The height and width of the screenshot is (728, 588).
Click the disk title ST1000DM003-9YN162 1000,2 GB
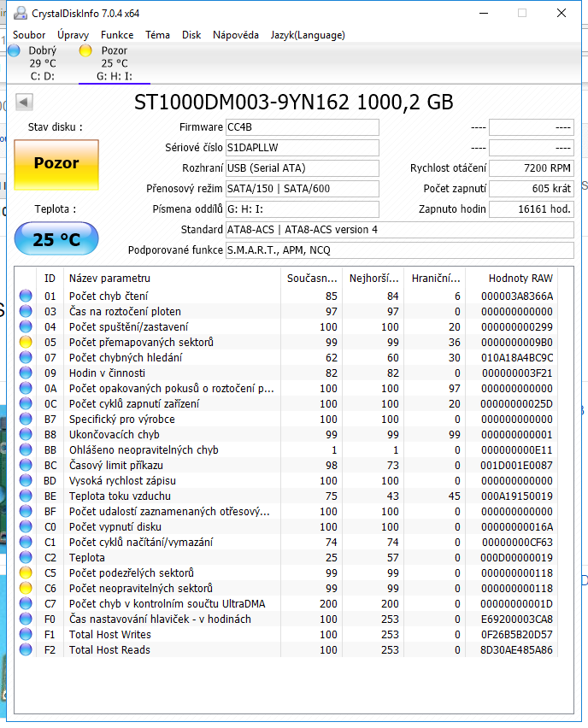pyautogui.click(x=293, y=102)
